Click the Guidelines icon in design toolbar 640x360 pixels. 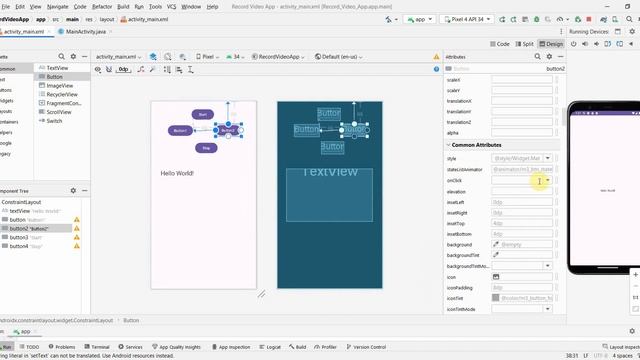190,69
